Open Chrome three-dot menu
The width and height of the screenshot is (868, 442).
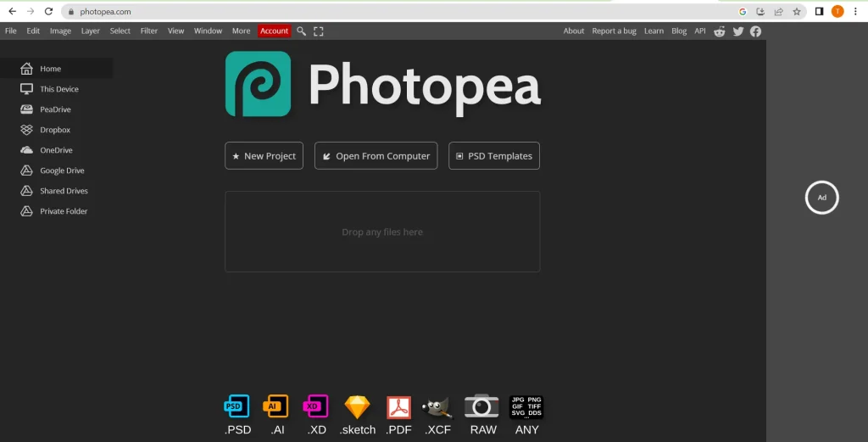pyautogui.click(x=855, y=11)
